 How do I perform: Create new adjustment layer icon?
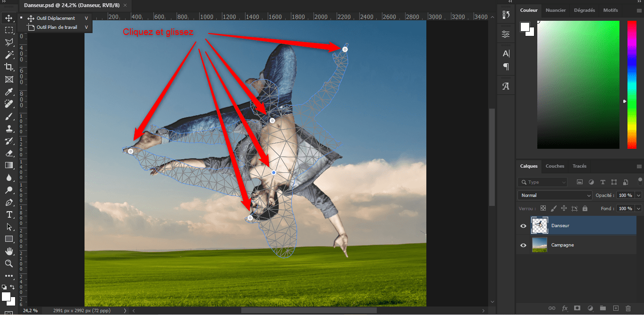pyautogui.click(x=590, y=308)
